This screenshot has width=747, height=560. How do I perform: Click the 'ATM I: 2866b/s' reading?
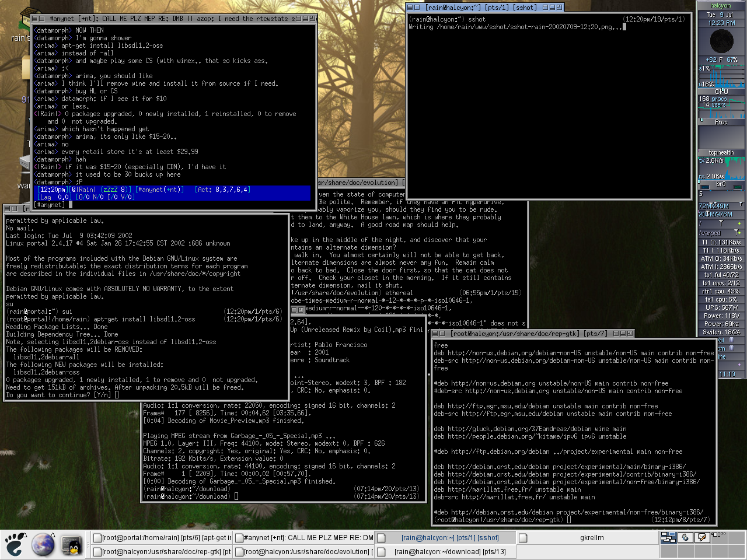(x=721, y=267)
